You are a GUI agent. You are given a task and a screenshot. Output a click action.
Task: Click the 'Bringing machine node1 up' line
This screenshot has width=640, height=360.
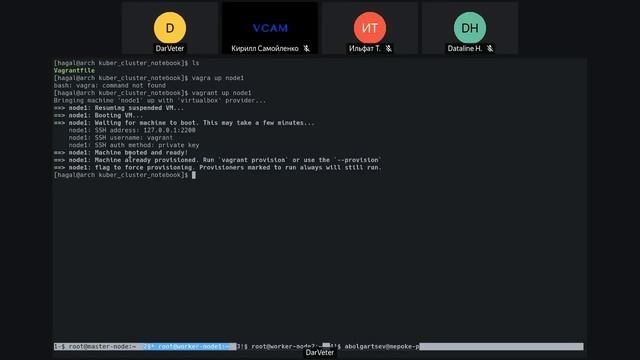160,100
